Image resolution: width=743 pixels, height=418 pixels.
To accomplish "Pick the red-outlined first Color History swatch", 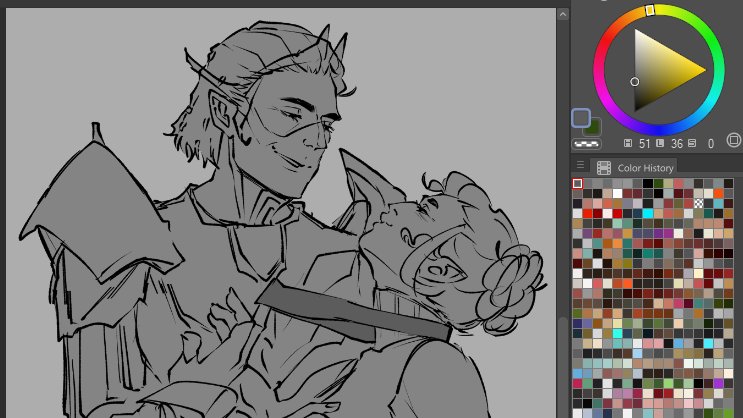I will coord(577,183).
